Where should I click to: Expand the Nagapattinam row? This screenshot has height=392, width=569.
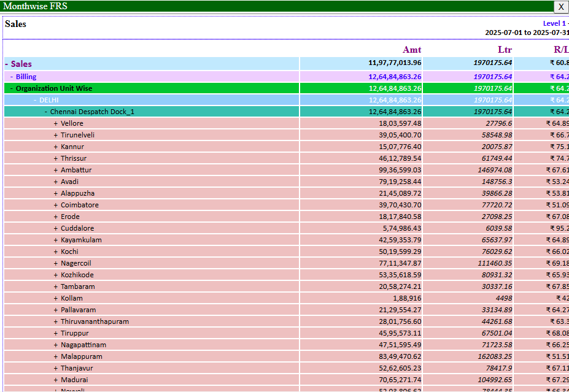pos(56,345)
